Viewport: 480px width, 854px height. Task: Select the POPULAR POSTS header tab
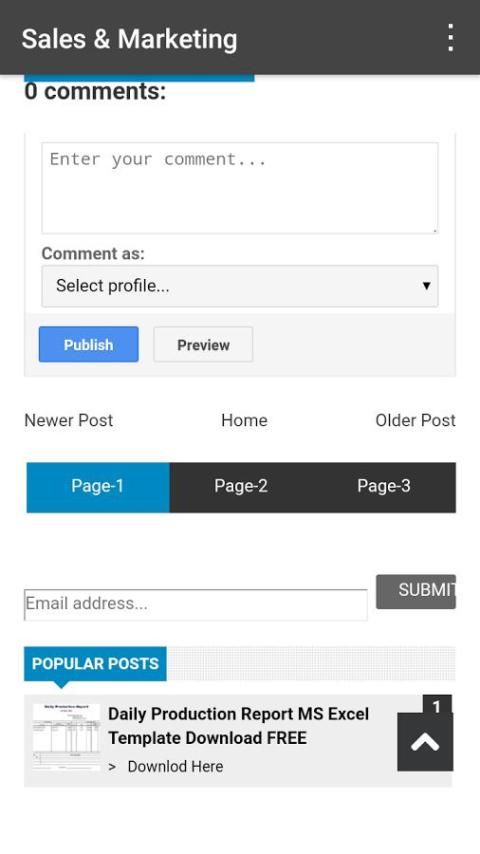point(95,663)
